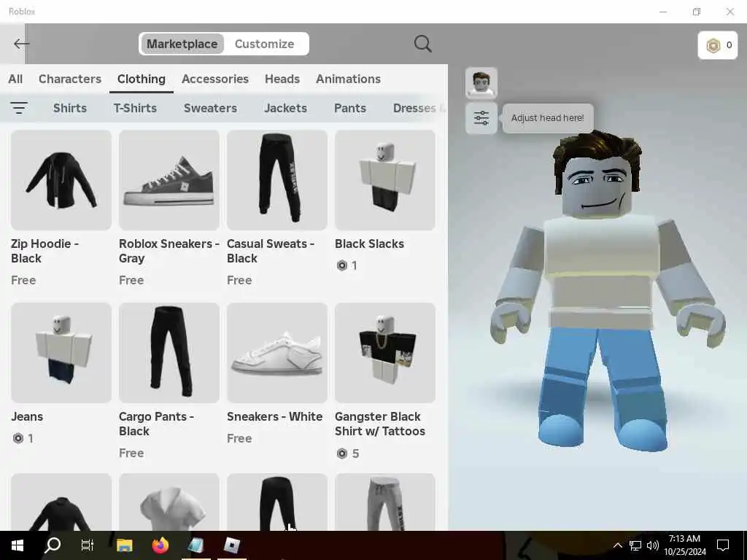Open Task View on the taskbar
Image resolution: width=747 pixels, height=560 pixels.
(88, 545)
